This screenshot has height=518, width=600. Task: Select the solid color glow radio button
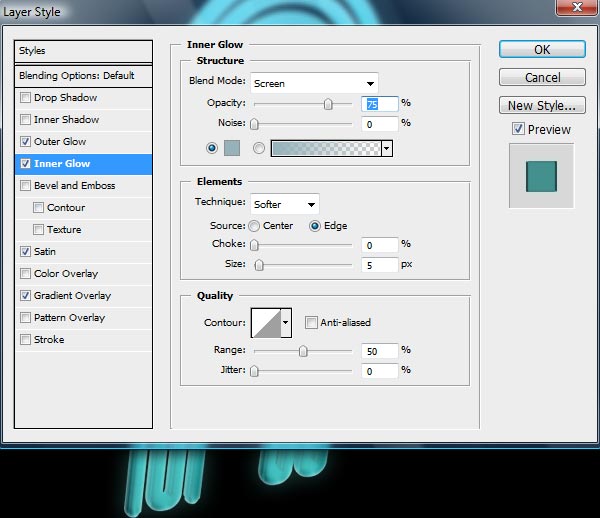tap(212, 148)
